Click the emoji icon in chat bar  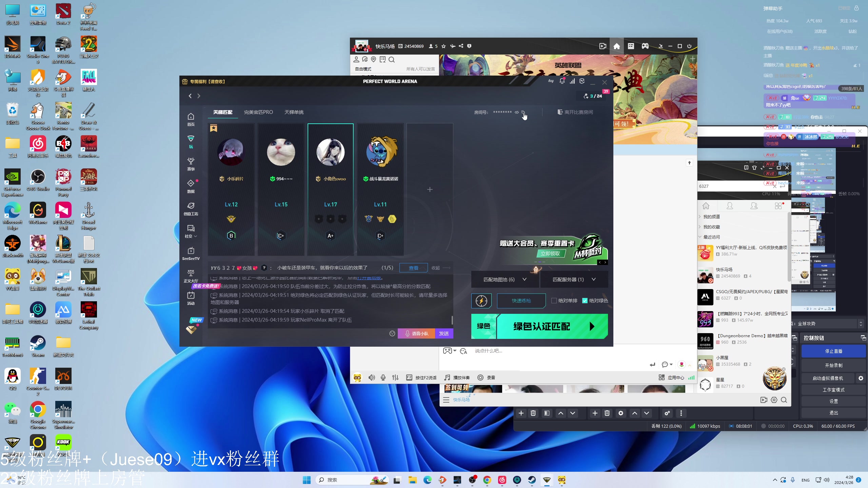(392, 333)
